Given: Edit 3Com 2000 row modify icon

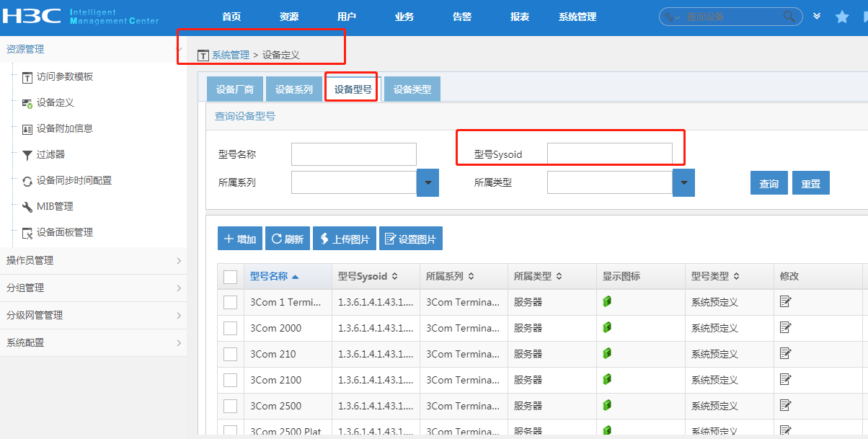Looking at the screenshot, I should tap(785, 327).
